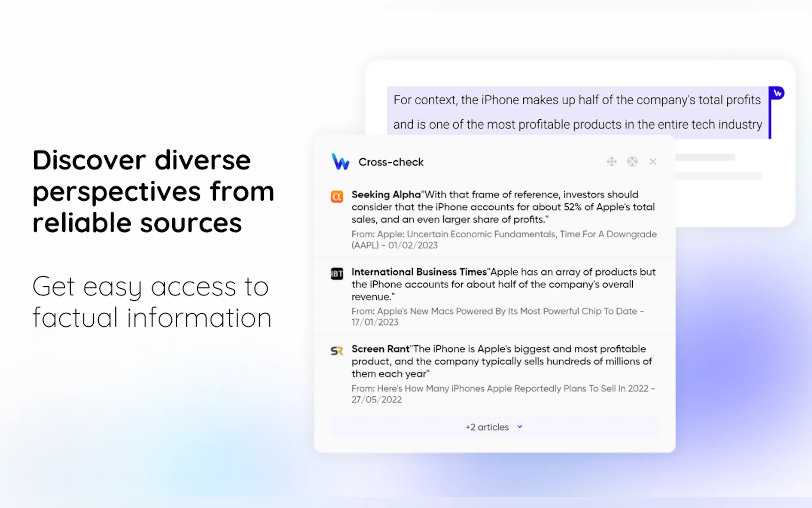Click the black IBT source icon
The height and width of the screenshot is (508, 812).
tap(337, 274)
